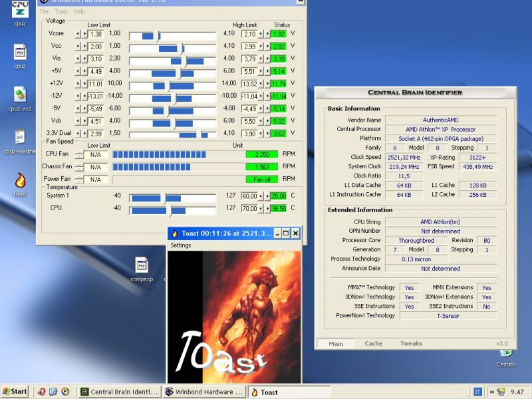This screenshot has height=399, width=532.
Task: Switch to Winbond Hardware Doctor taskbar button
Action: coord(205,392)
